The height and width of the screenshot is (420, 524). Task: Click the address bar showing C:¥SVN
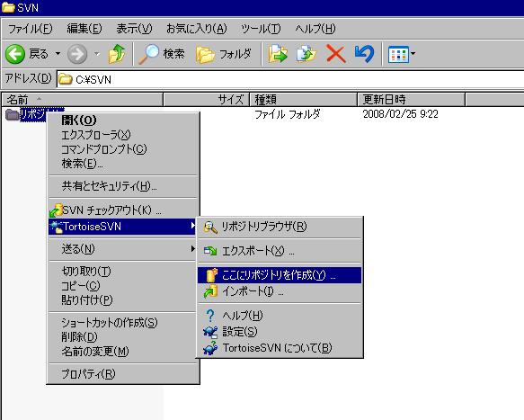click(x=290, y=79)
